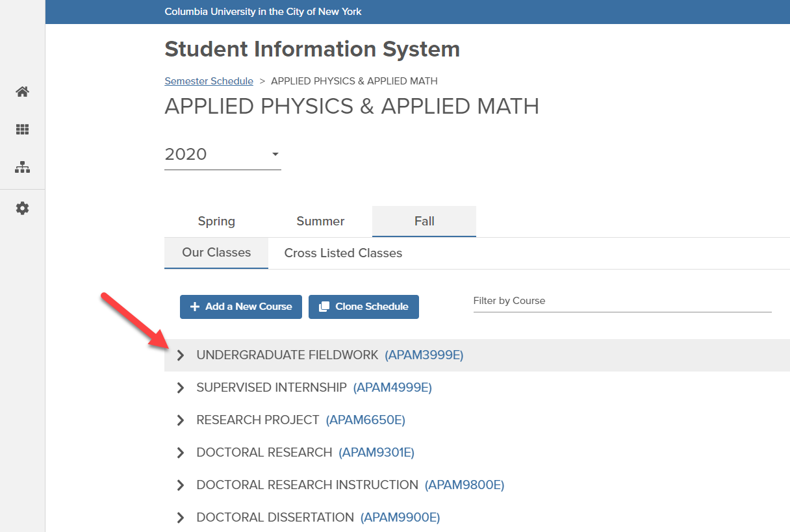The width and height of the screenshot is (790, 532).
Task: Follow the Semester Schedule breadcrumb link
Action: click(x=209, y=81)
